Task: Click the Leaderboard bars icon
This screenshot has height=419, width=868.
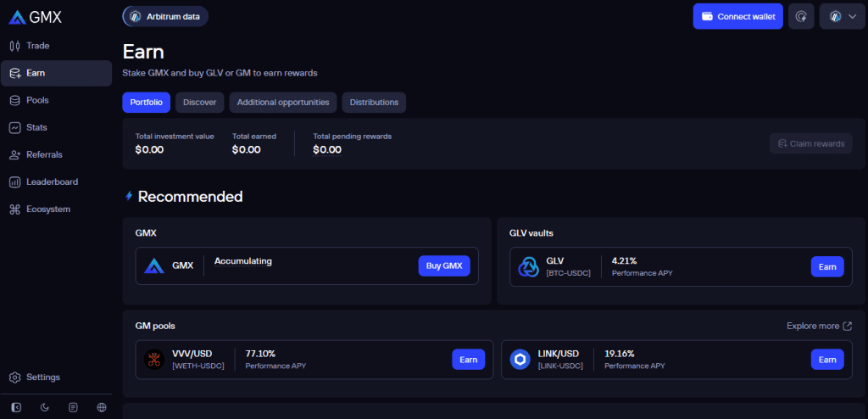Action: pyautogui.click(x=15, y=182)
